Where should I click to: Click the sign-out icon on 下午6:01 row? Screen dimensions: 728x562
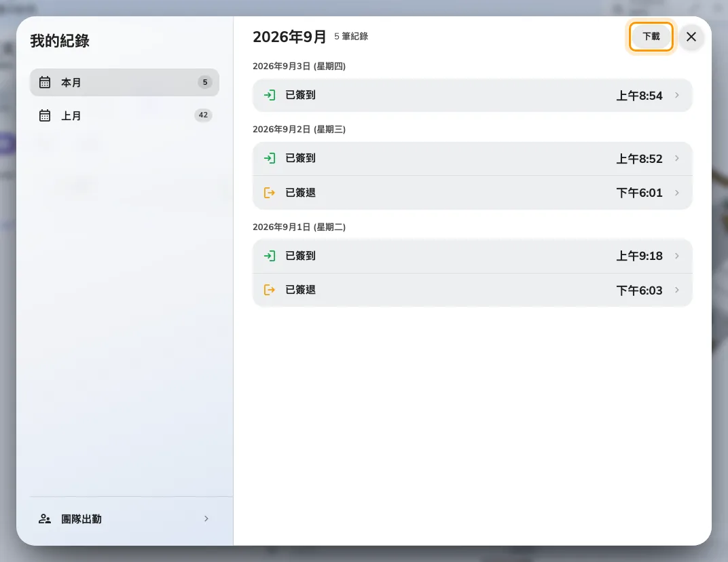click(270, 193)
